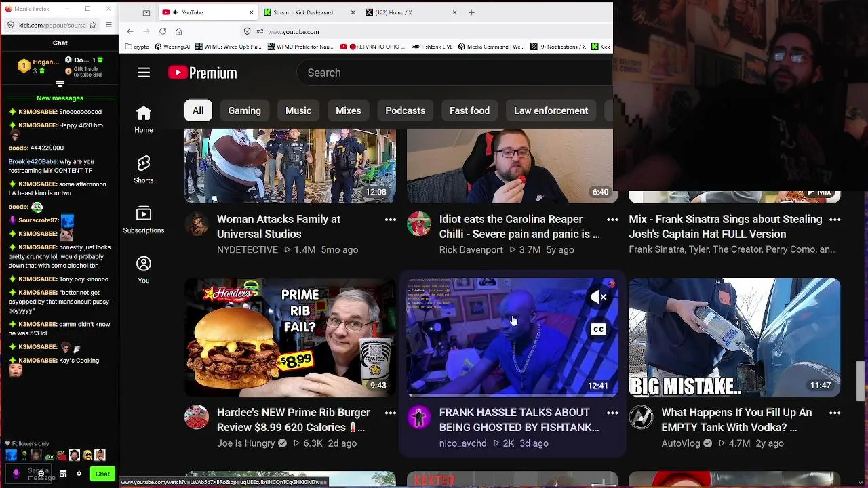Open options for Hardee's Prime Rib video
The height and width of the screenshot is (488, 868).
(x=391, y=413)
